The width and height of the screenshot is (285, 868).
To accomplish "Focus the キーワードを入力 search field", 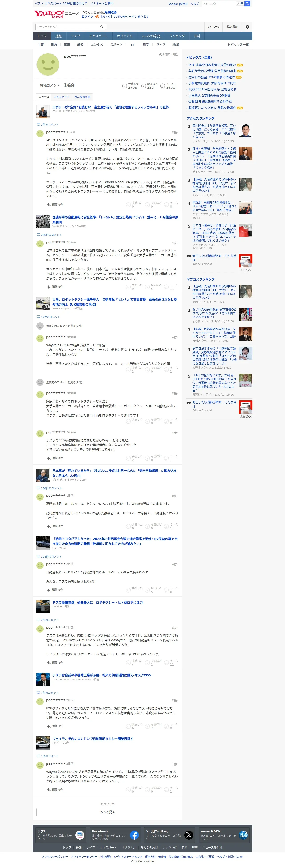I will (x=67, y=27).
